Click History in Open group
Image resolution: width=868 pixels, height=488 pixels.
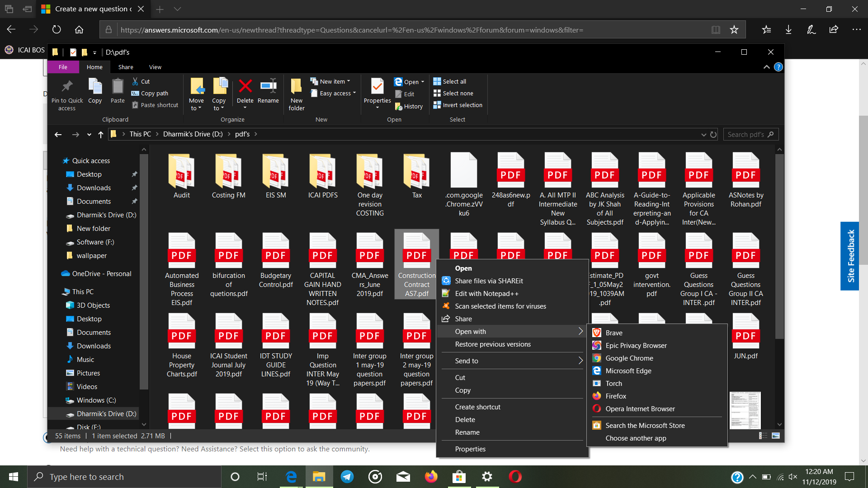pyautogui.click(x=409, y=106)
